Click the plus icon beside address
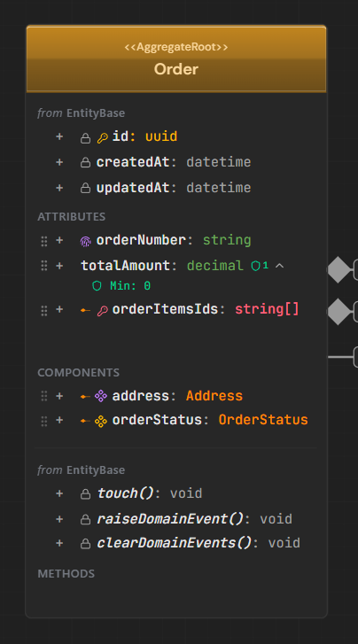 (x=59, y=396)
